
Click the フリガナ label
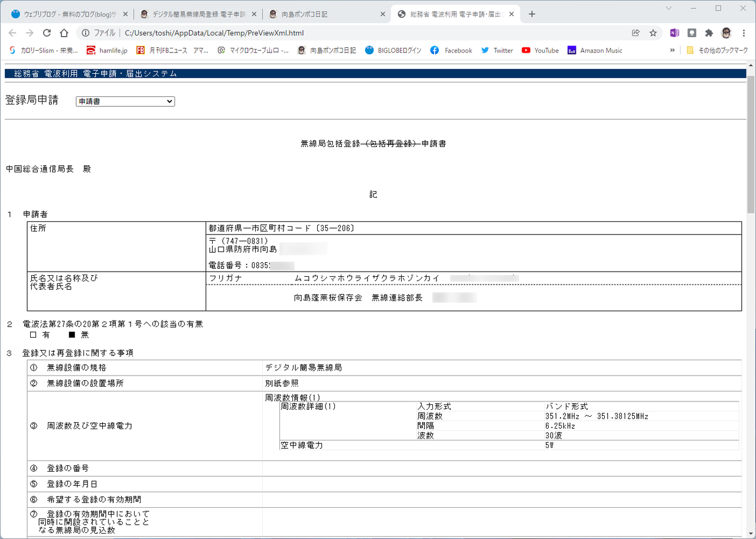(x=226, y=277)
